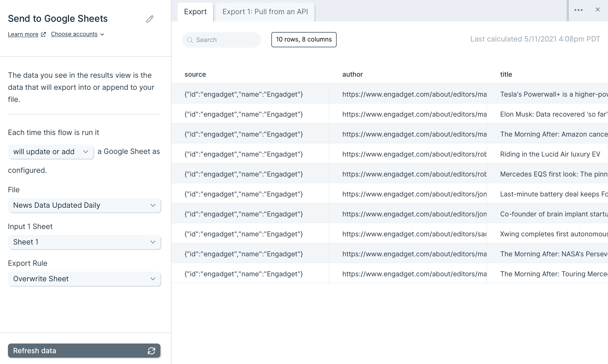Click the author column header

pos(352,74)
